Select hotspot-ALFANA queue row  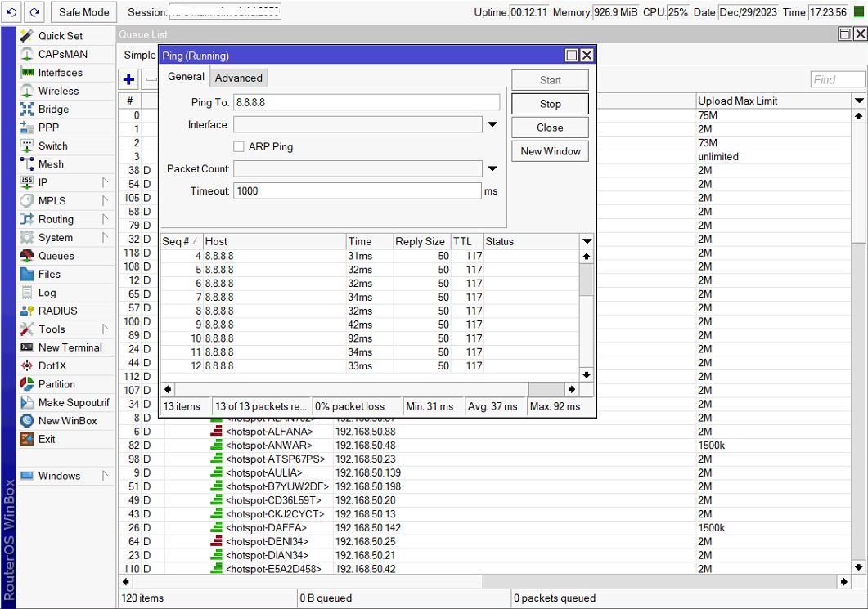click(x=484, y=432)
